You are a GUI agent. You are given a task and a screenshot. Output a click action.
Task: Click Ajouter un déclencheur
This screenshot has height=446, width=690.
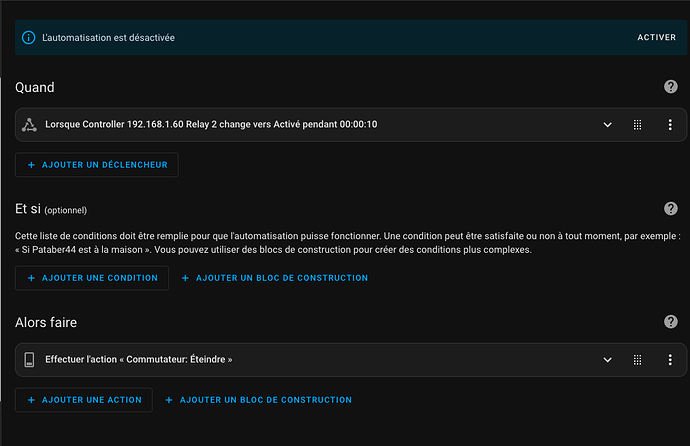tap(96, 164)
